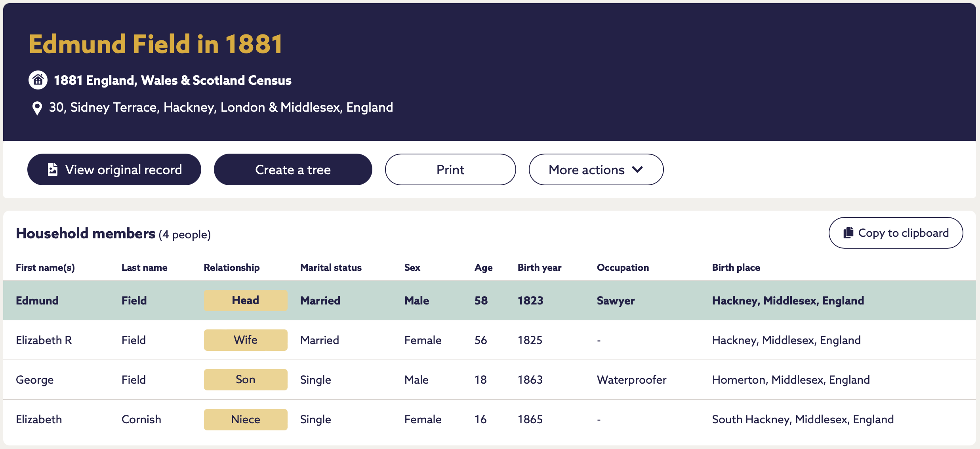Click the Marital status column header
The width and height of the screenshot is (980, 449).
[x=331, y=268]
